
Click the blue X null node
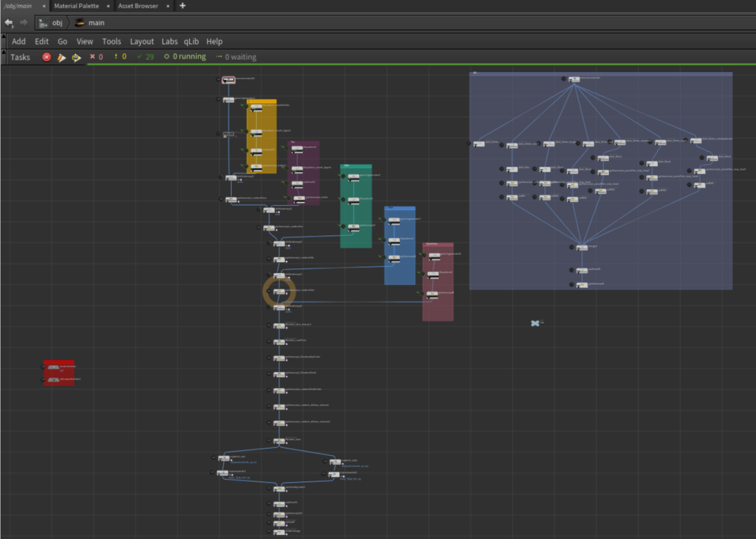click(x=535, y=323)
